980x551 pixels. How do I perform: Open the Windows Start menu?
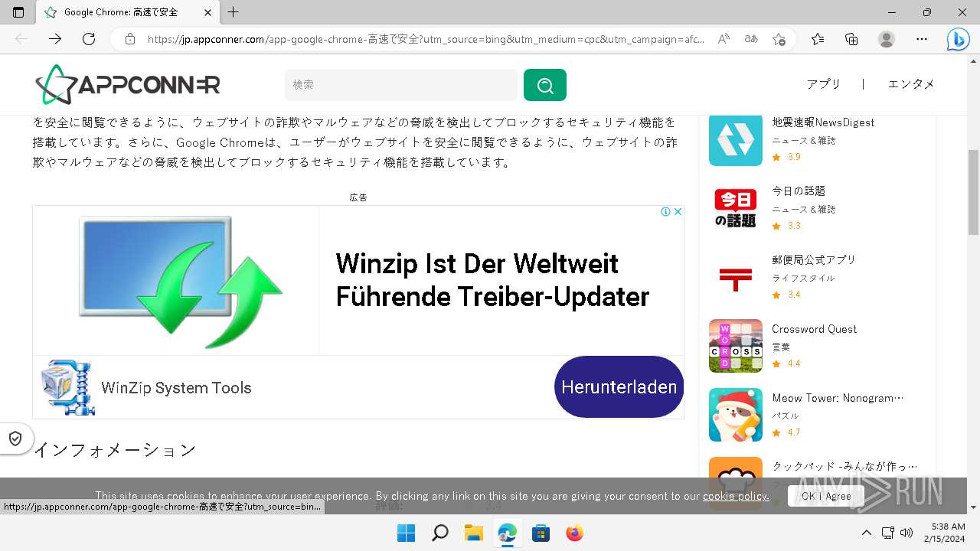coord(406,533)
